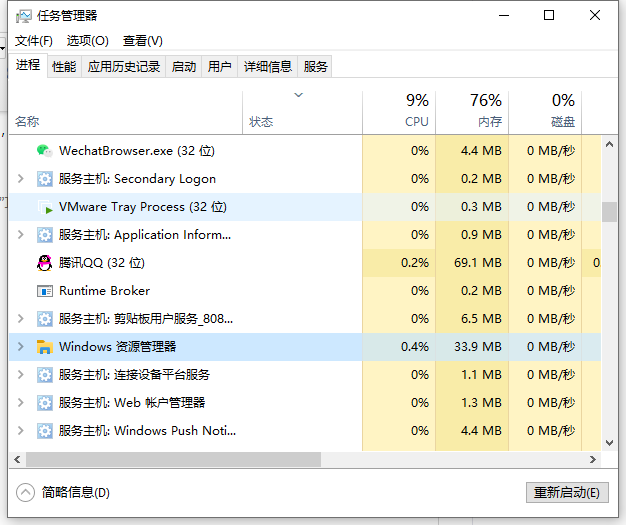This screenshot has width=626, height=525.
Task: Click the gear icon for Web 帐户管理器
Action: coord(44,403)
